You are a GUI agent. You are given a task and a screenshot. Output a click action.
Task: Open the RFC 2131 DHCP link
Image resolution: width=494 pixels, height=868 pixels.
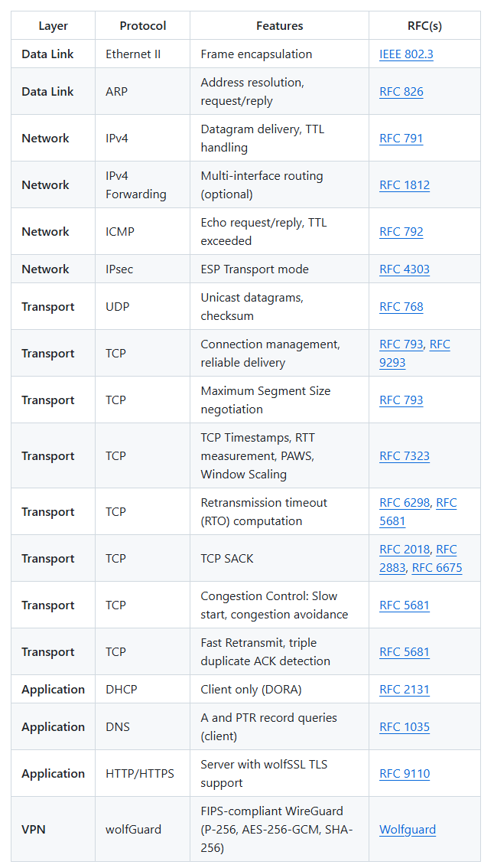pyautogui.click(x=404, y=690)
